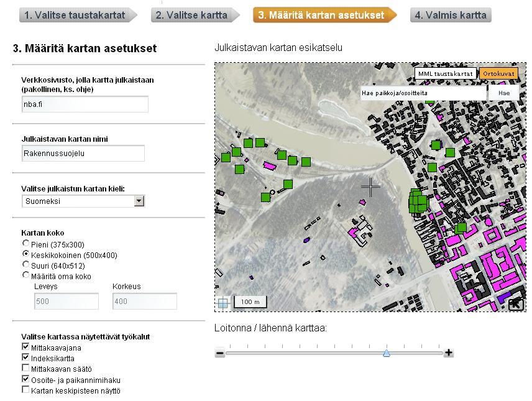Click the 100 m scale bar
This screenshot has height=401, width=532.
click(x=250, y=302)
